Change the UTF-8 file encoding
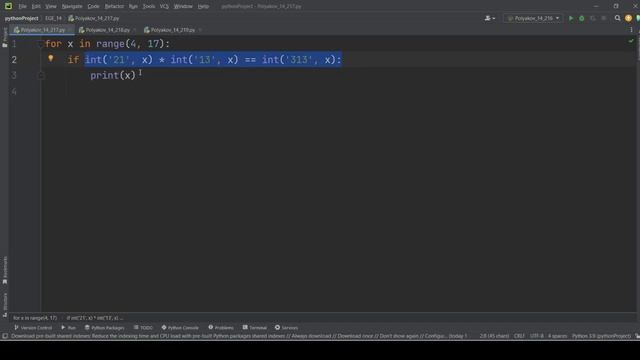This screenshot has width=640, height=360. [537, 336]
